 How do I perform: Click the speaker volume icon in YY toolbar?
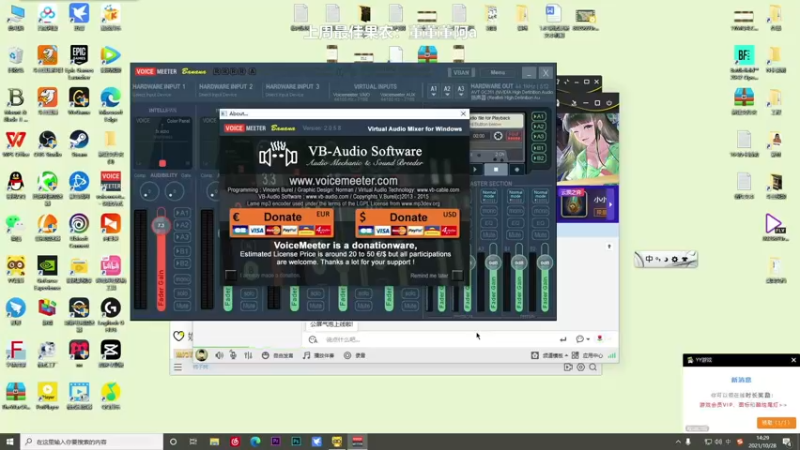(x=219, y=355)
